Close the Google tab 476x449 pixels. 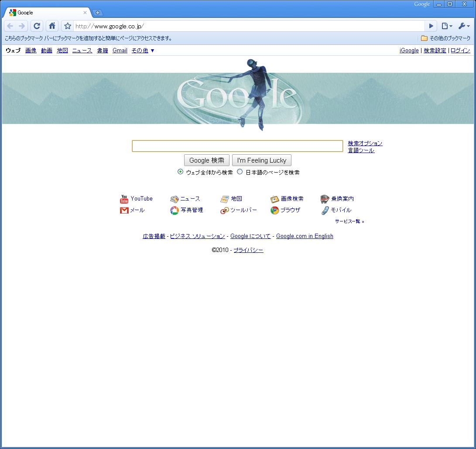85,13
